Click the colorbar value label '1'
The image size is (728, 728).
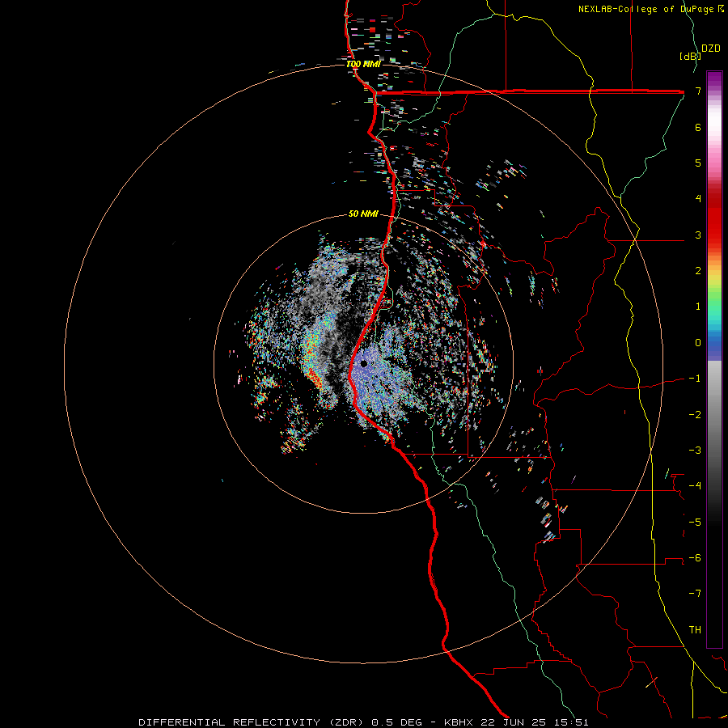click(698, 307)
